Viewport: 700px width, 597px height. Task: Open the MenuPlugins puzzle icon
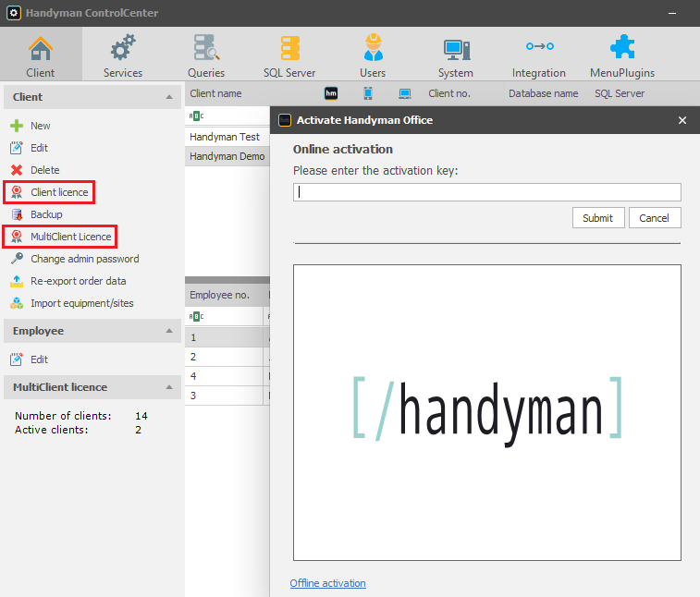pos(622,46)
